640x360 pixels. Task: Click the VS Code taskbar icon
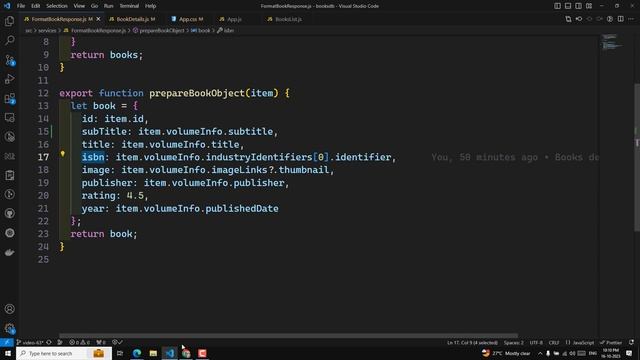[x=170, y=353]
